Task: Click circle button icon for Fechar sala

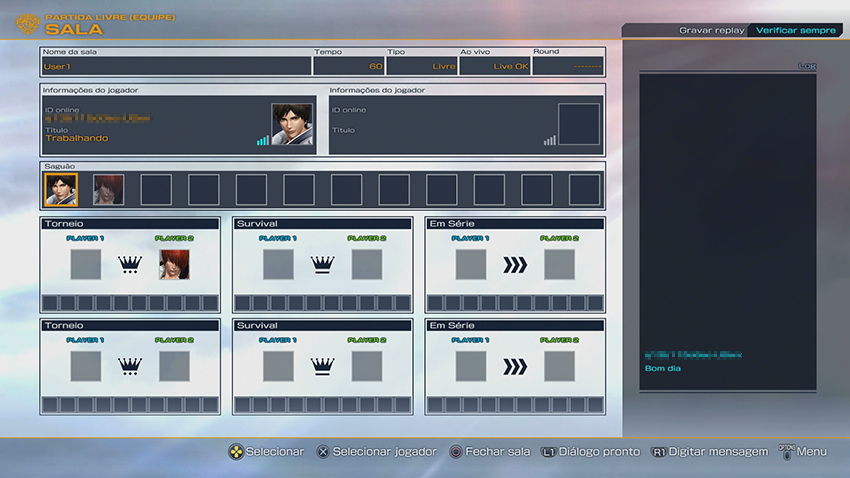Action: 456,452
